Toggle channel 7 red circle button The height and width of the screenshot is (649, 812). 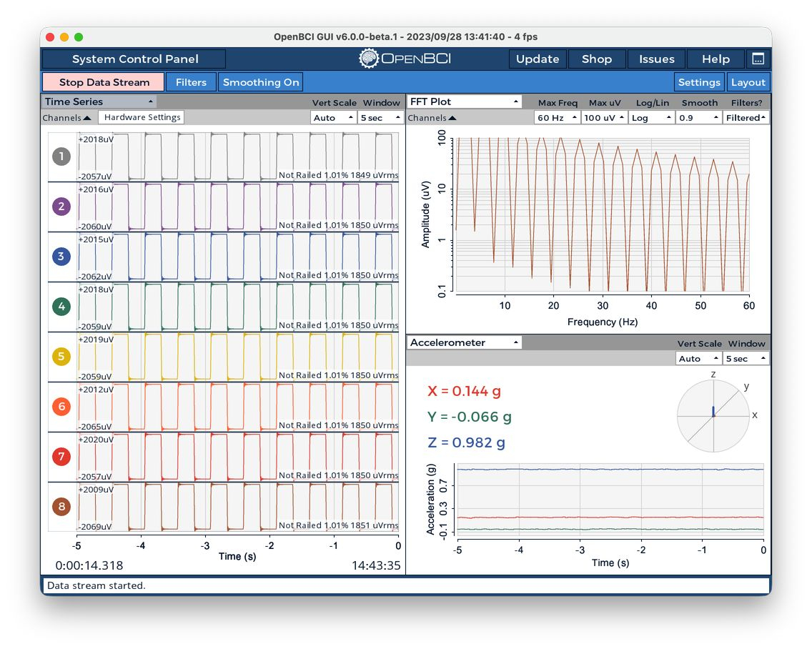click(61, 456)
